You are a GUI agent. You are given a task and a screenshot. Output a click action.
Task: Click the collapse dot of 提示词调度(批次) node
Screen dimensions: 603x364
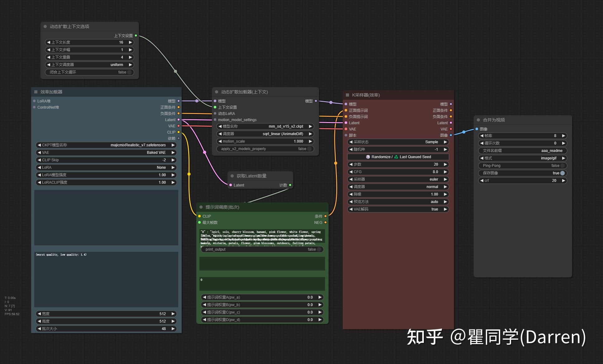point(201,207)
